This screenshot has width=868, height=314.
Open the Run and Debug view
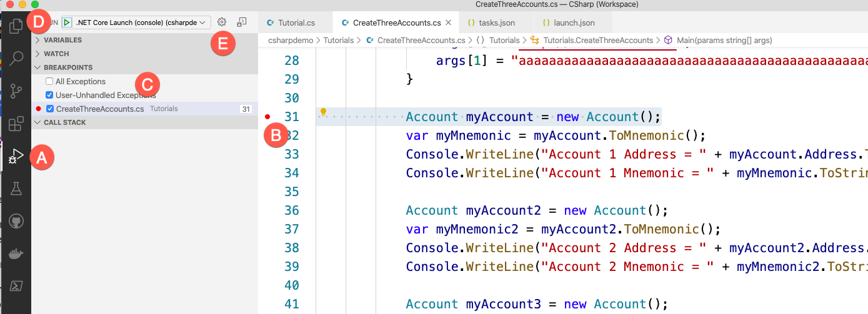coord(16,156)
